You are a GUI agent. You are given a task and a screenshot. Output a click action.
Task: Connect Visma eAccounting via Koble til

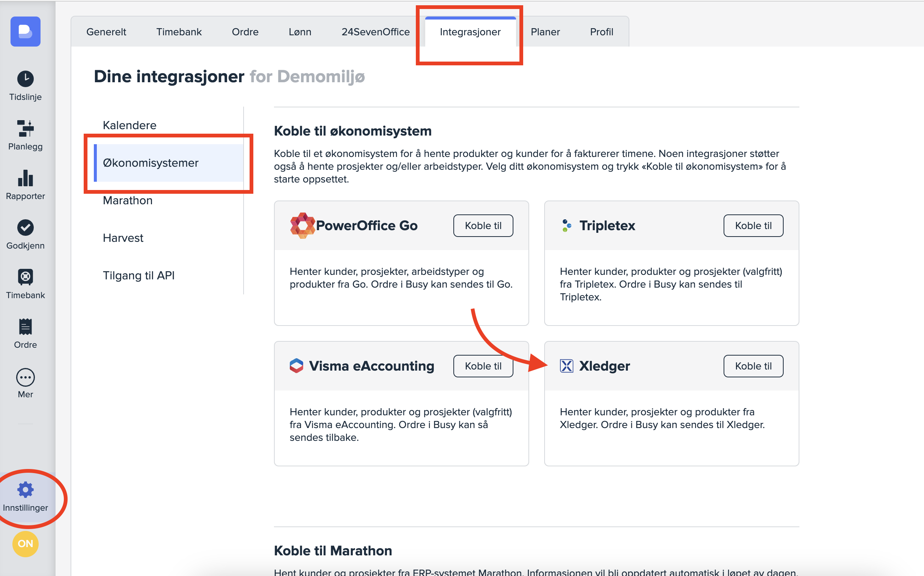tap(483, 366)
